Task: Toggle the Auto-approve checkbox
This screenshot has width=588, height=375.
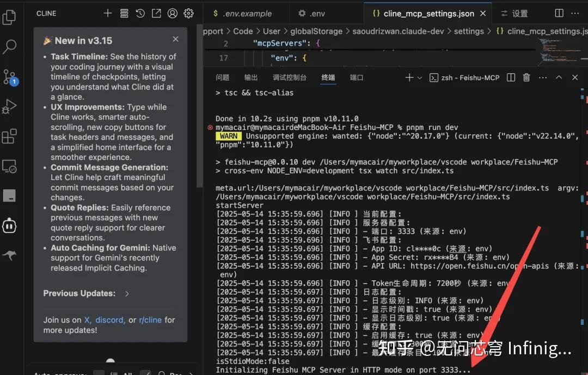Action: click(x=99, y=372)
